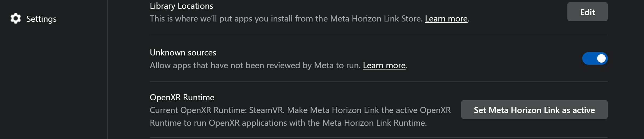Click 'Meta Horizon Link Store' phrase in description

[x=376, y=19]
